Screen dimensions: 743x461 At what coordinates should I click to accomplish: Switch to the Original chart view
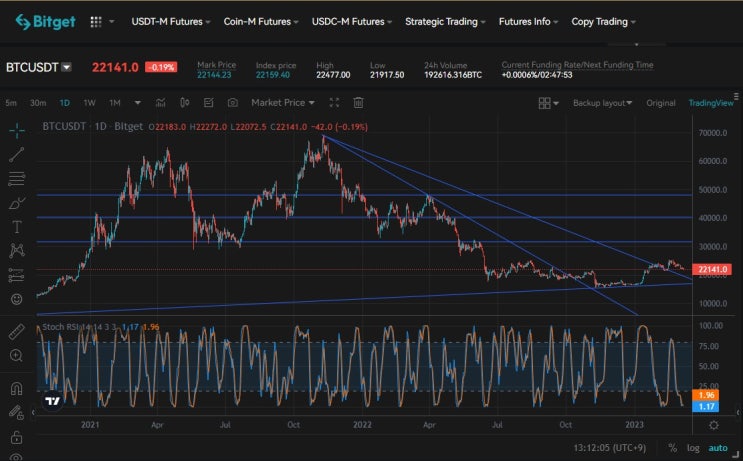[661, 103]
